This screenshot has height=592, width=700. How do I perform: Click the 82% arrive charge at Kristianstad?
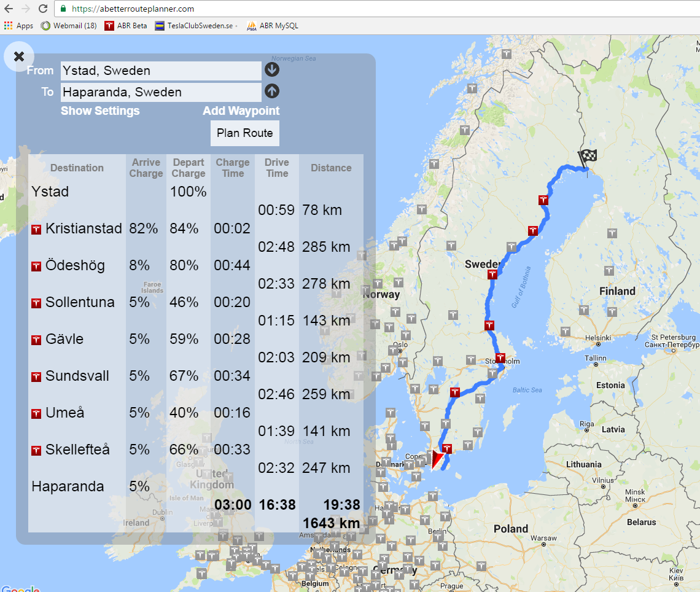[143, 228]
